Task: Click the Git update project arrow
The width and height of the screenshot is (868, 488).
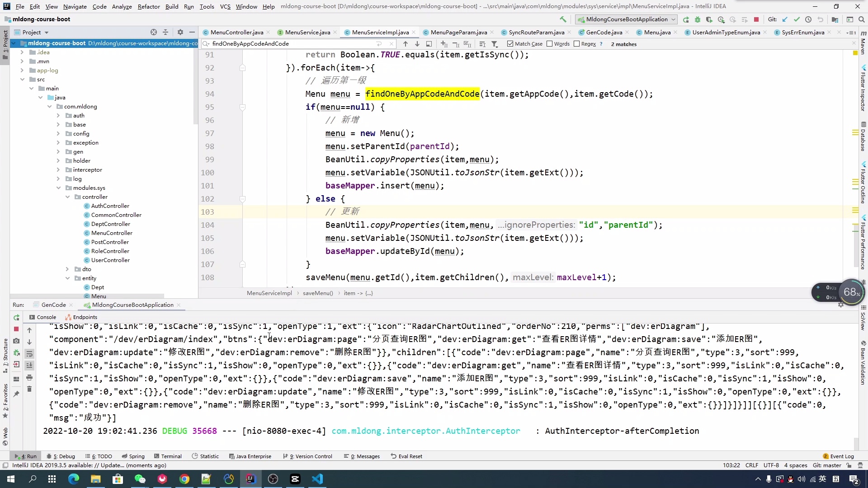Action: pyautogui.click(x=785, y=19)
